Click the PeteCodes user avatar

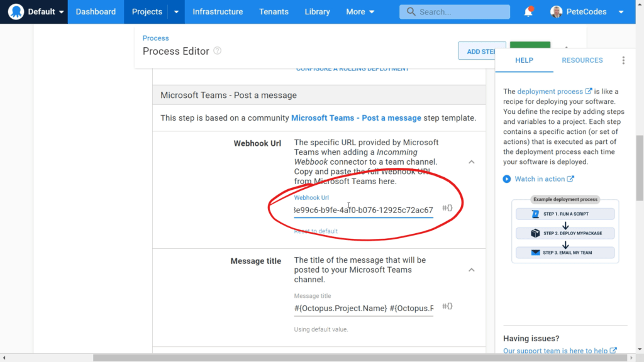point(556,11)
